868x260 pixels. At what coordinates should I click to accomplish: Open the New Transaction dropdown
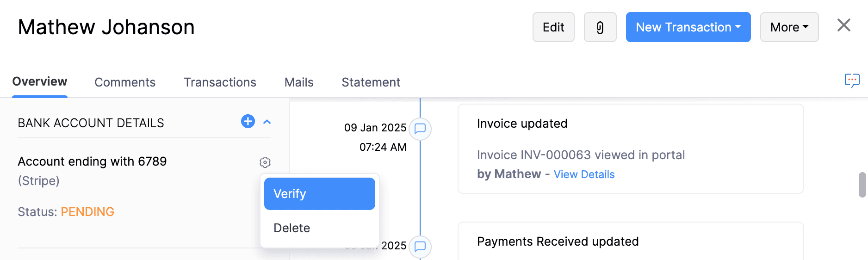(x=688, y=27)
